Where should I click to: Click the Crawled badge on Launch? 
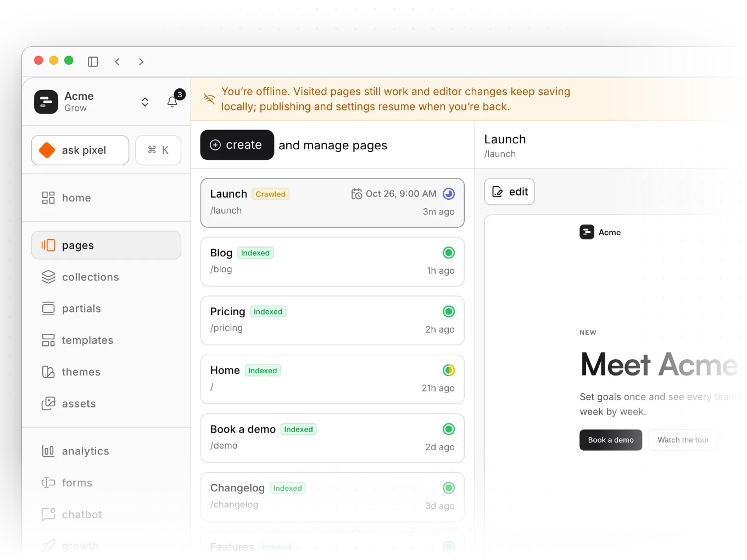tap(270, 194)
